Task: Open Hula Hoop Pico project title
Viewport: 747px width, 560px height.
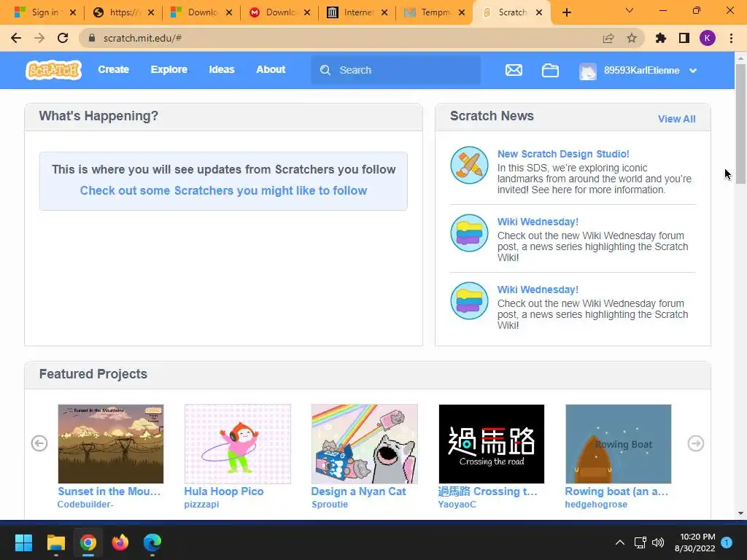Action: 224,491
